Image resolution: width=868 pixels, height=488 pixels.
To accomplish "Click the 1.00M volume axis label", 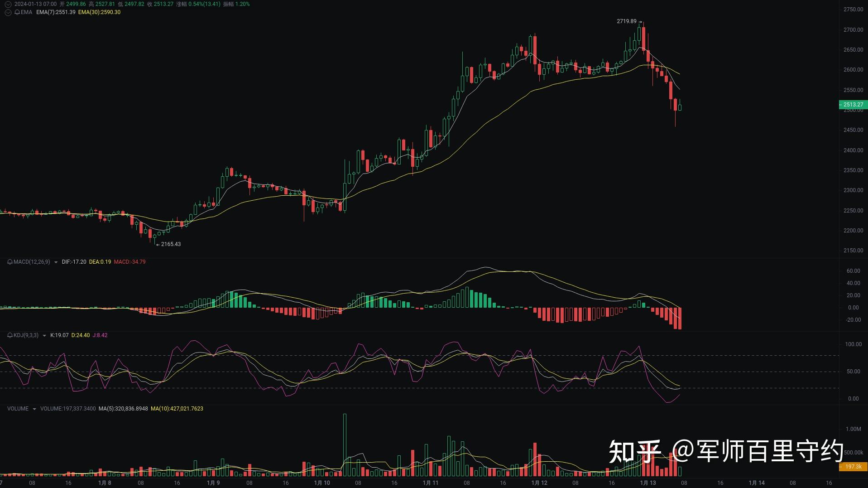I will (854, 429).
